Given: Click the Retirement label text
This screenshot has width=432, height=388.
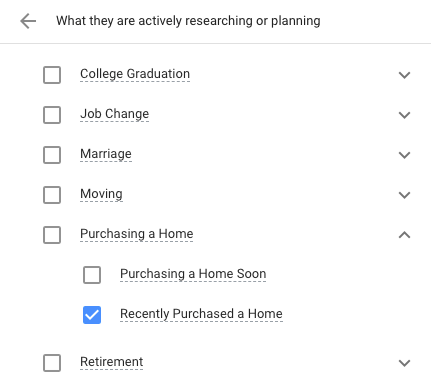Looking at the screenshot, I should coord(111,362).
